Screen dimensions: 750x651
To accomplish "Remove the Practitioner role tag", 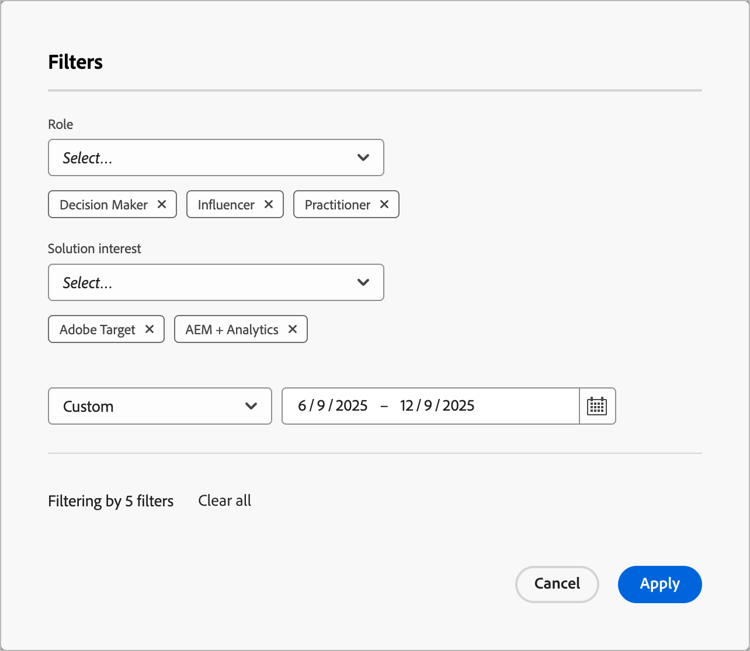I will tap(384, 205).
